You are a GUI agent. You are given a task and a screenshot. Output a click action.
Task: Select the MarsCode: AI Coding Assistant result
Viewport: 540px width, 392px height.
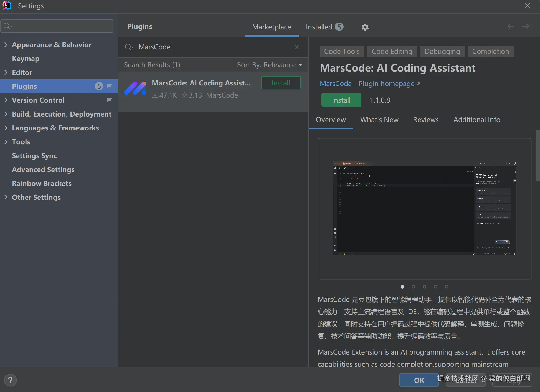pyautogui.click(x=213, y=92)
